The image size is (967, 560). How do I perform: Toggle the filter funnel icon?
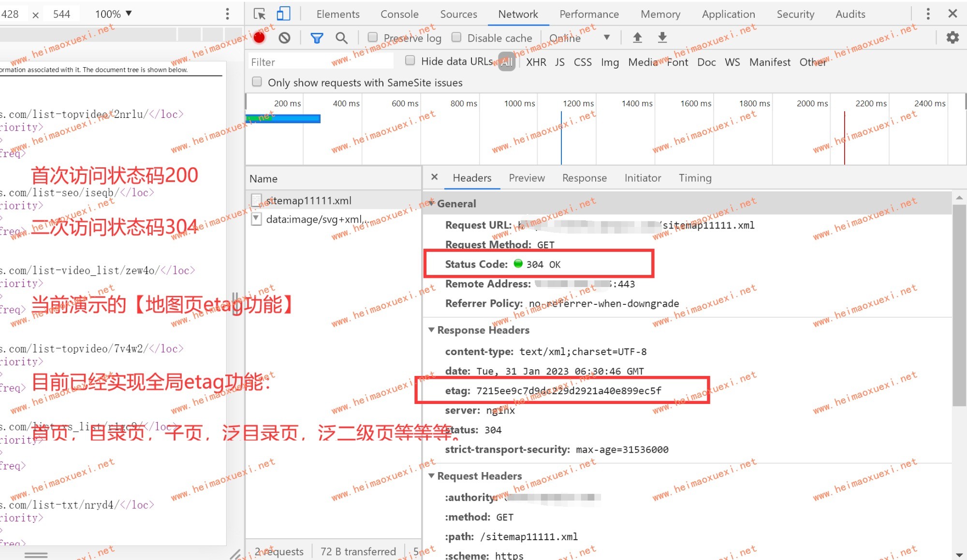[317, 38]
